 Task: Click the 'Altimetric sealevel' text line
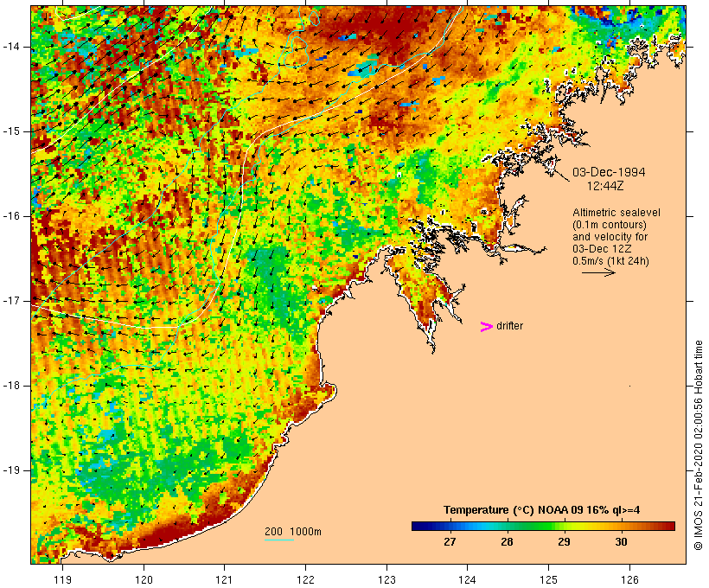pyautogui.click(x=616, y=213)
